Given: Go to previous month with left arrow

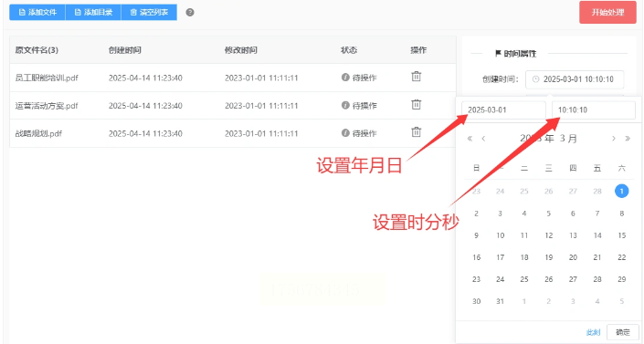Looking at the screenshot, I should tap(483, 139).
